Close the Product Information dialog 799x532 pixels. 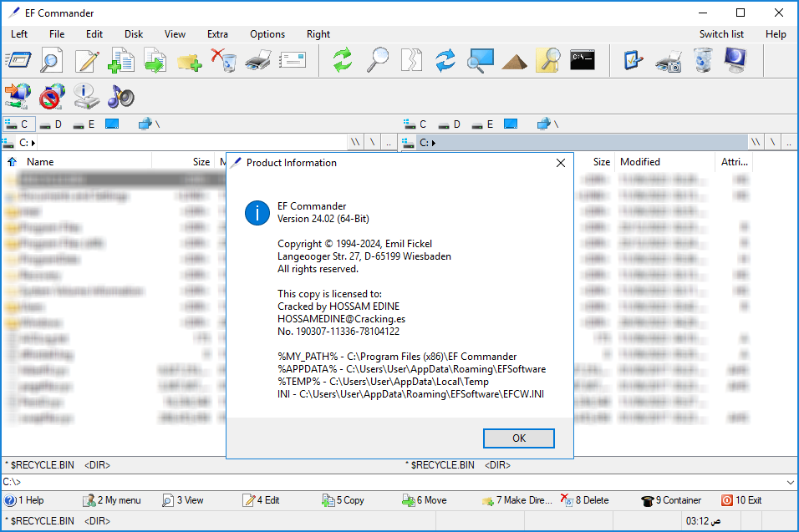pyautogui.click(x=561, y=163)
